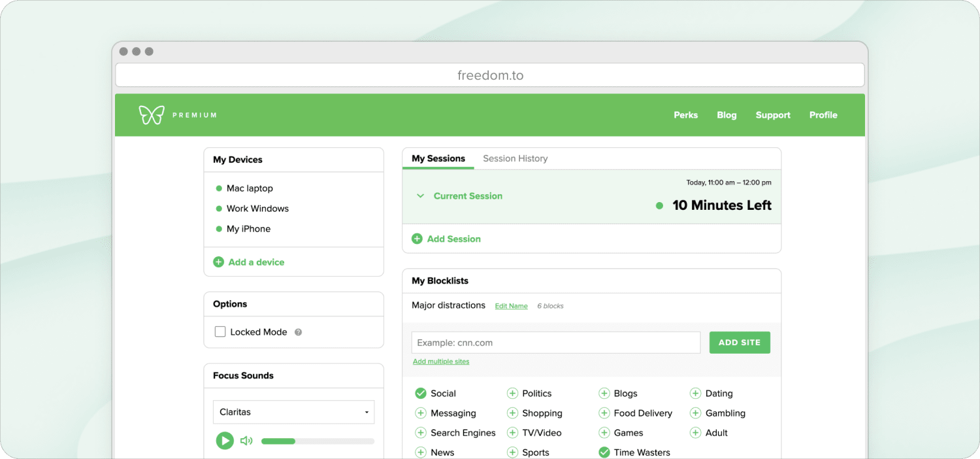This screenshot has width=980, height=459.
Task: Click the green dot beside 10 Minutes Left
Action: [x=659, y=205]
